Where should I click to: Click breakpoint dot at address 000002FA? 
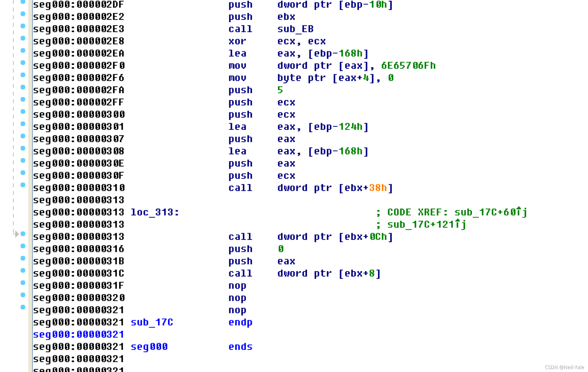point(23,87)
